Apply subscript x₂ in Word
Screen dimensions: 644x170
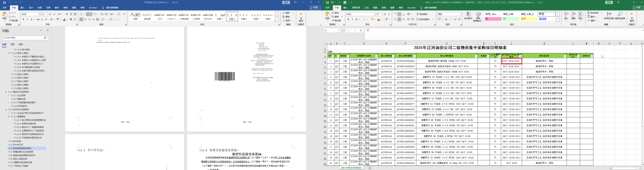pos(42,19)
